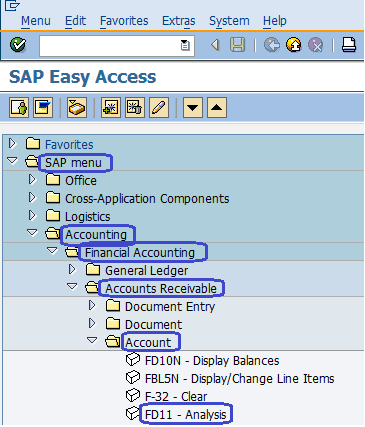Open the Extras menu

[179, 21]
